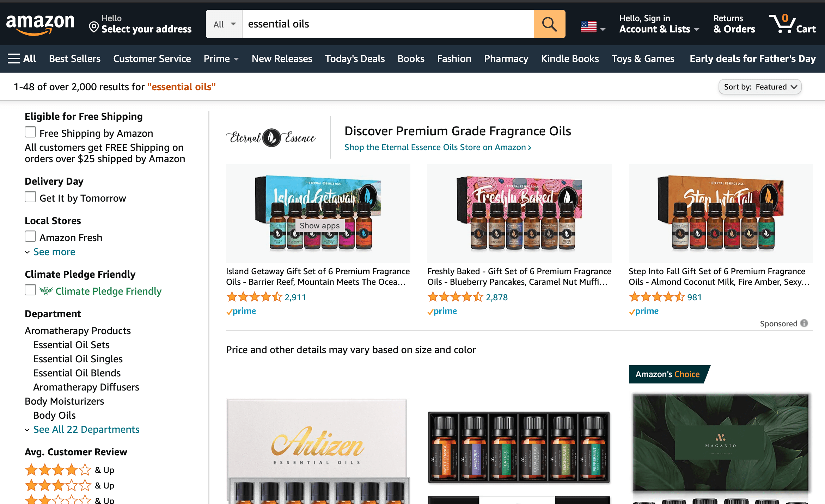Open the All search category dropdown
Screen dimensions: 825x504
[224, 24]
